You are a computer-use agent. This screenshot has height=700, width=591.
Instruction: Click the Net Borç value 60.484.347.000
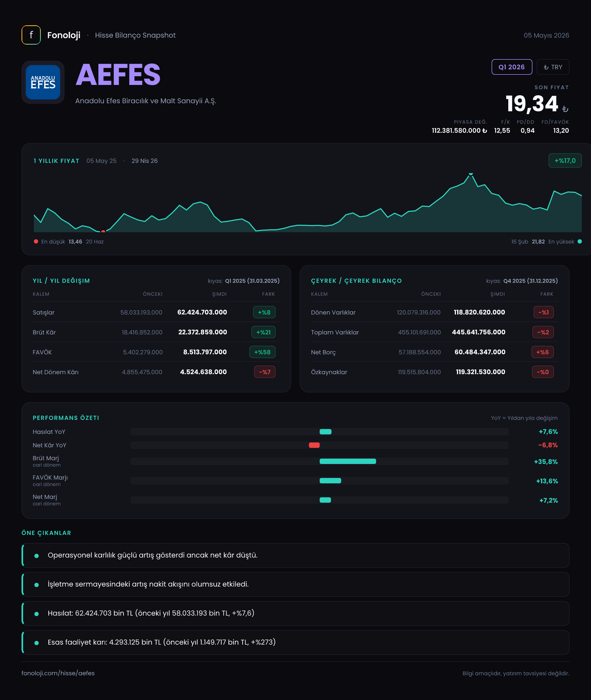[x=480, y=352]
